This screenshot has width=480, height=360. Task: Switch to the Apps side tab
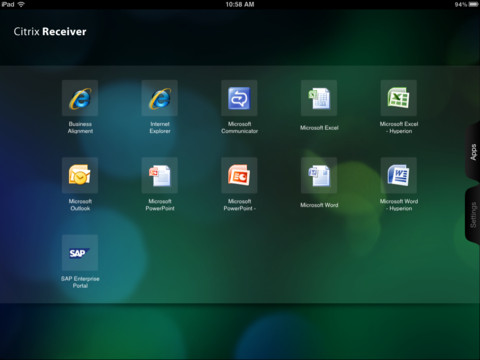(473, 152)
